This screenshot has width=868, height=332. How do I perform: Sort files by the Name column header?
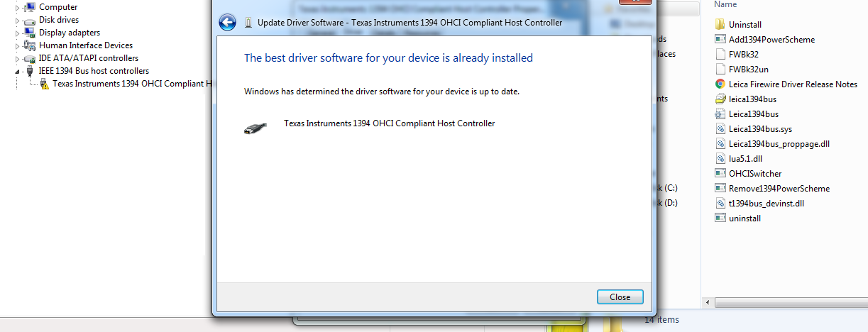725,4
